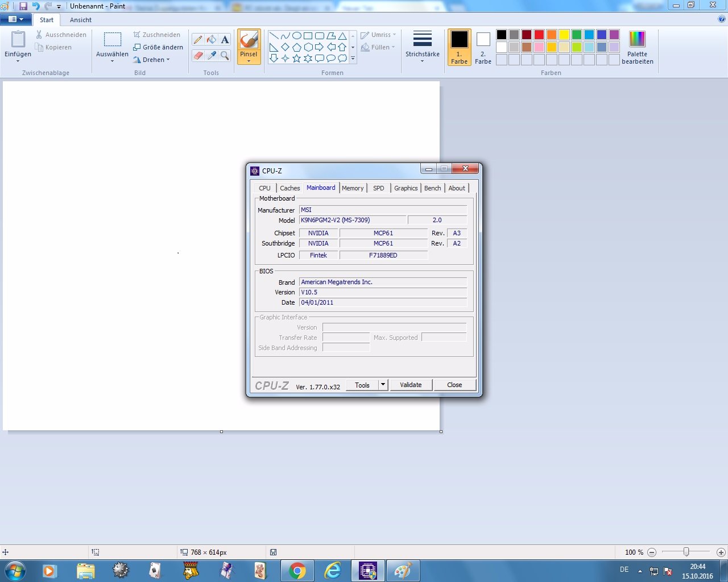Activate 2. Farbe color slot
The height and width of the screenshot is (582, 728).
coord(483,47)
